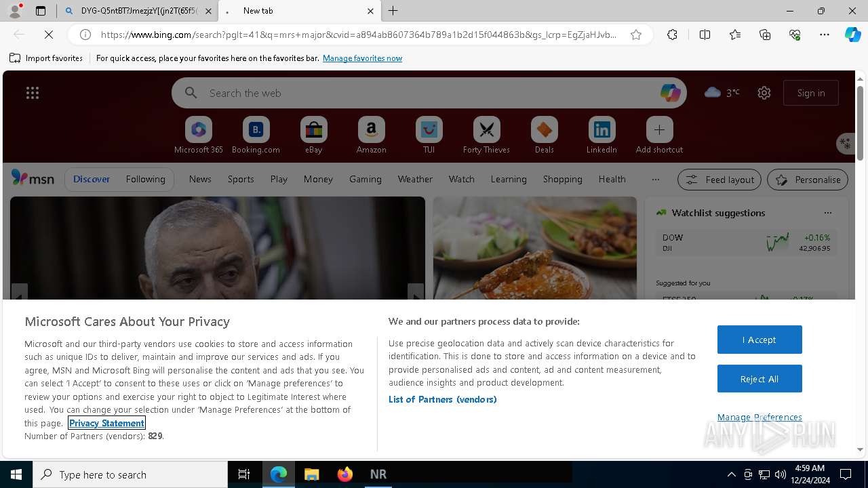Open the Settings and more menu
868x488 pixels.
pyautogui.click(x=825, y=35)
